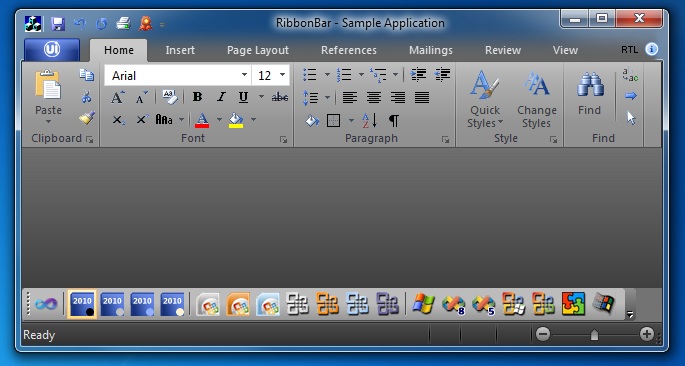Expand the Line Spacing dropdown arrow
685x366 pixels.
[327, 97]
